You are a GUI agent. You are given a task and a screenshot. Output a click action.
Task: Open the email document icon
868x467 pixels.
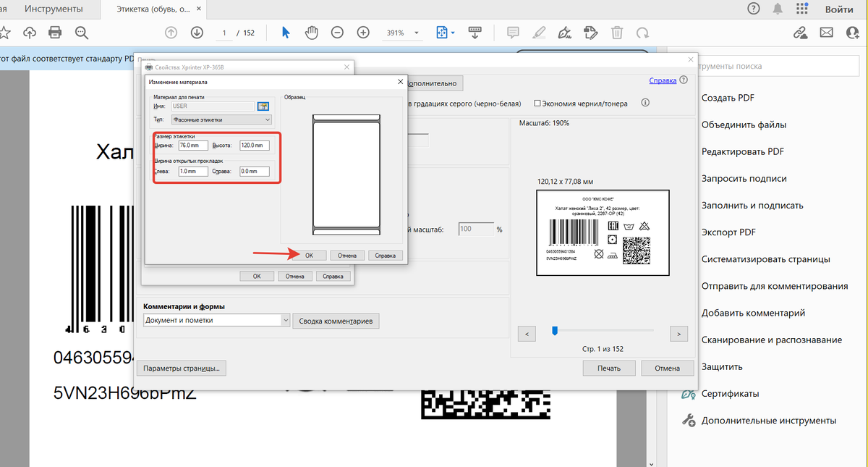point(826,32)
